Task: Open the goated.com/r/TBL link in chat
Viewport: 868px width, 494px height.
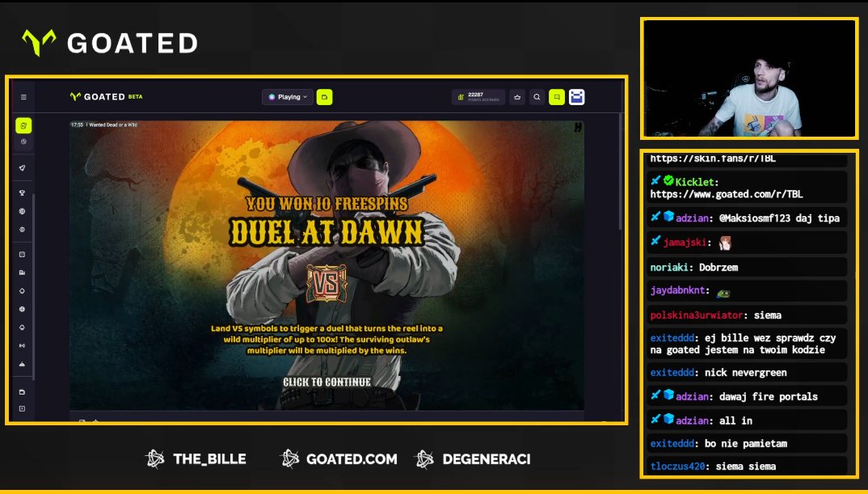Action: point(727,194)
